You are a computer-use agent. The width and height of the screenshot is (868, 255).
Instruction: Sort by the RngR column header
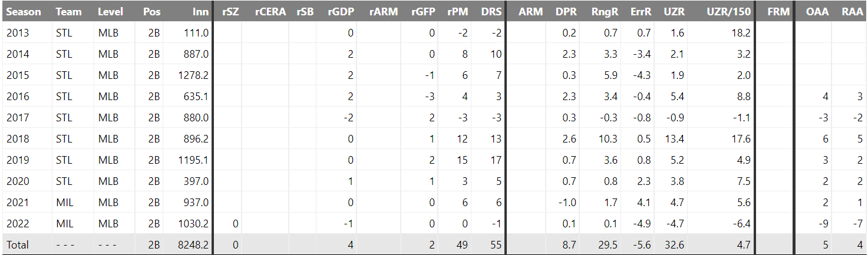click(x=605, y=12)
